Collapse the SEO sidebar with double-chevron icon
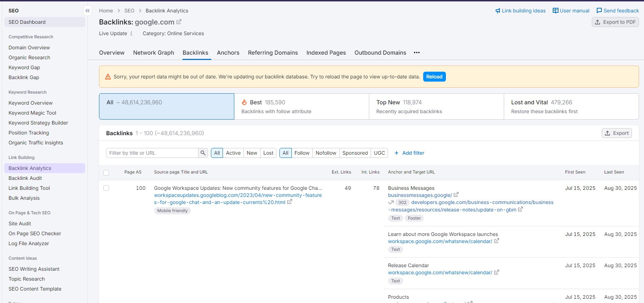The width and height of the screenshot is (644, 303). click(x=87, y=11)
